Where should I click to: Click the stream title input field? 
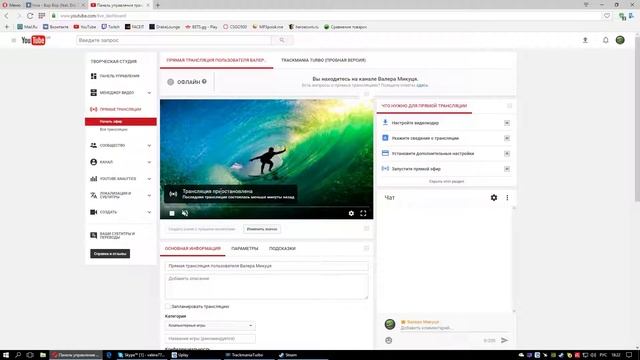267,266
